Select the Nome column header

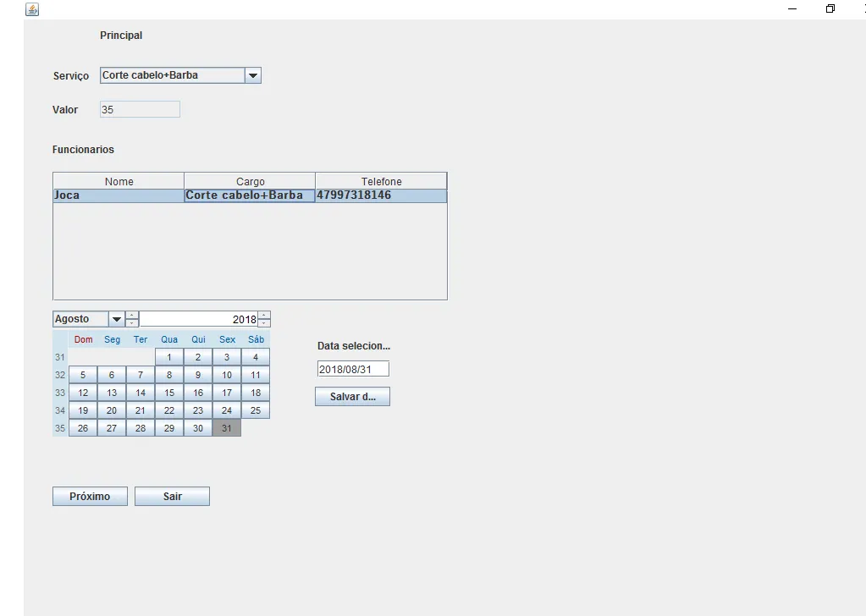(x=119, y=181)
